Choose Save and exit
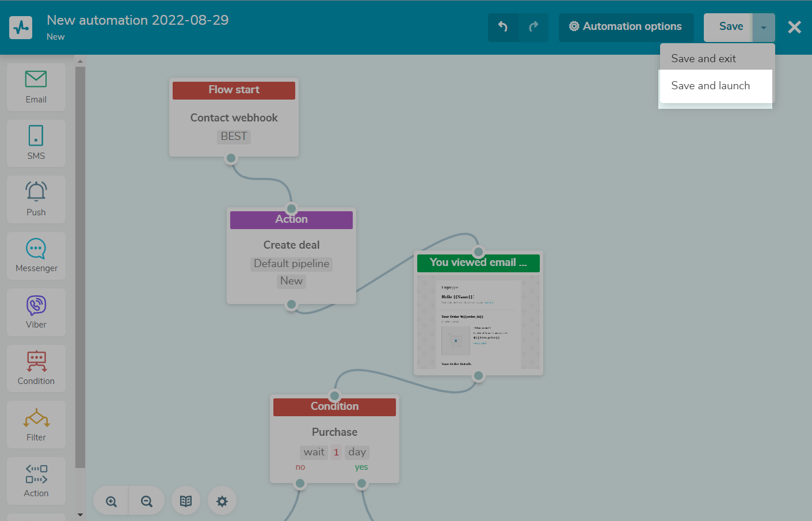The image size is (812, 521). tap(703, 59)
